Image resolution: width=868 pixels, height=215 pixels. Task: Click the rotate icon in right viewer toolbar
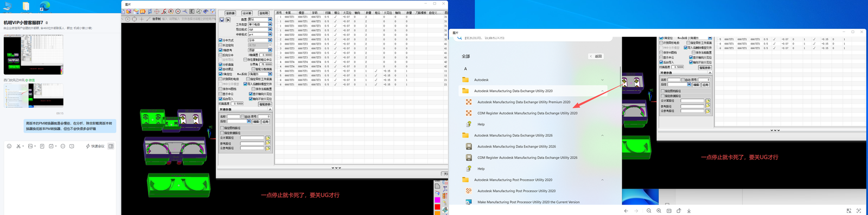pyautogui.click(x=679, y=211)
